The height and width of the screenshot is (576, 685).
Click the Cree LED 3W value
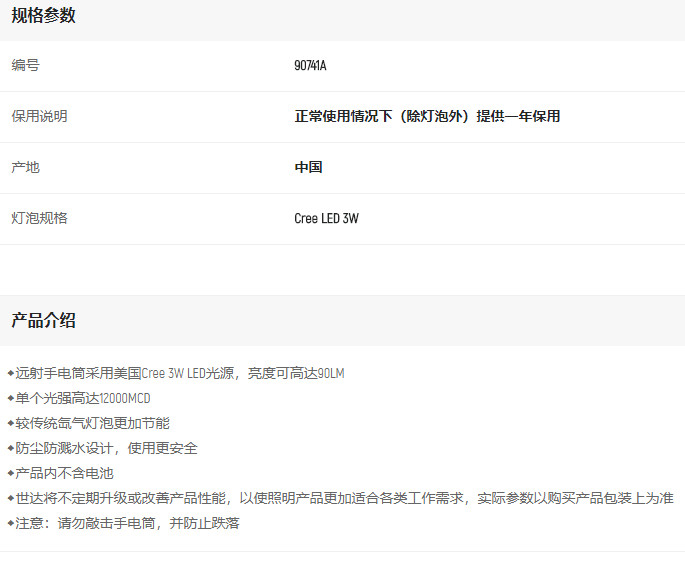point(326,219)
